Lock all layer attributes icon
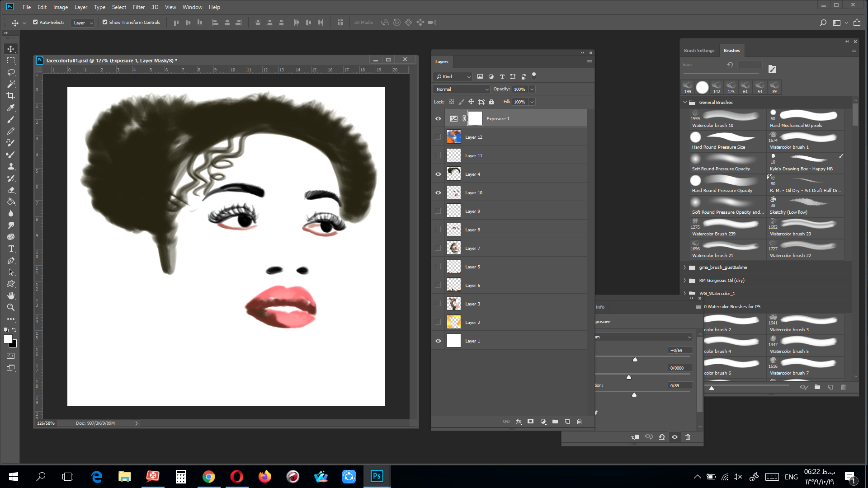The image size is (868, 488). click(491, 102)
